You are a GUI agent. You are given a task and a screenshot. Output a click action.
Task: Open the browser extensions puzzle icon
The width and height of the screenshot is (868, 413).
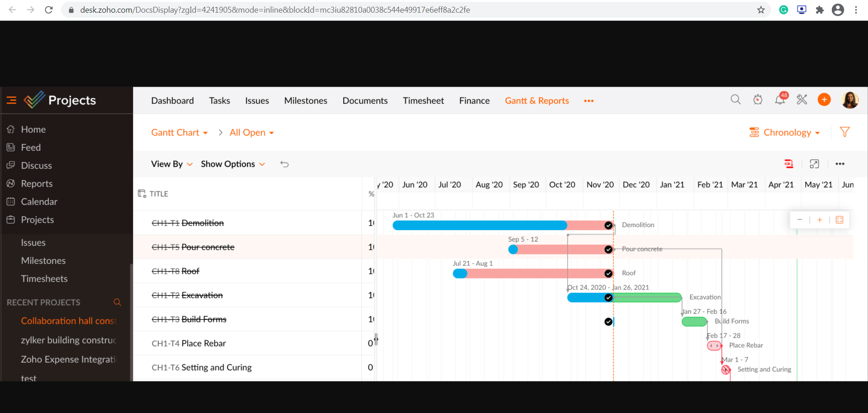click(x=820, y=10)
